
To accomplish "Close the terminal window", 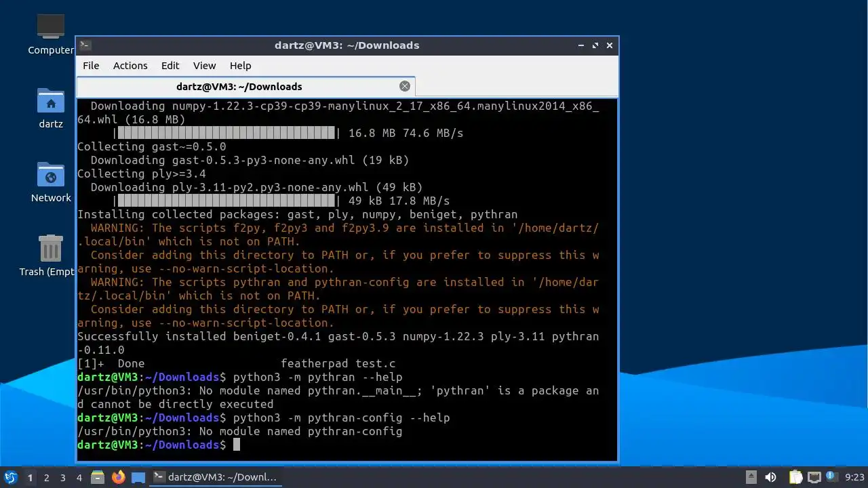I will tap(610, 45).
